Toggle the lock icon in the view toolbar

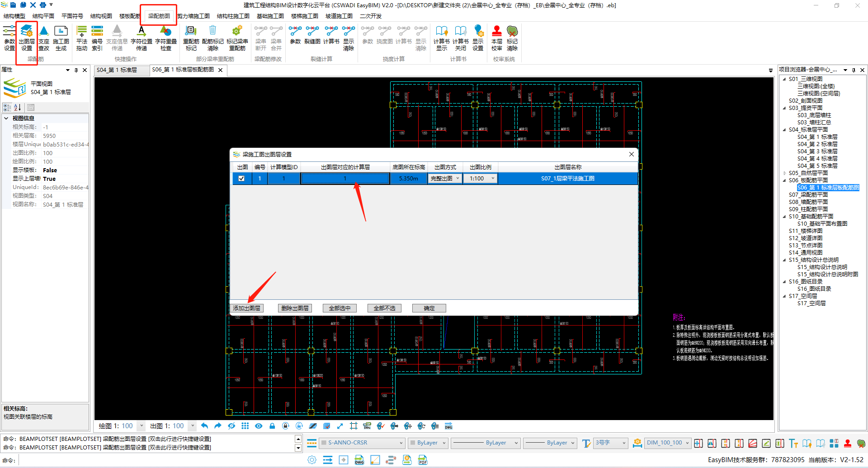(x=272, y=426)
